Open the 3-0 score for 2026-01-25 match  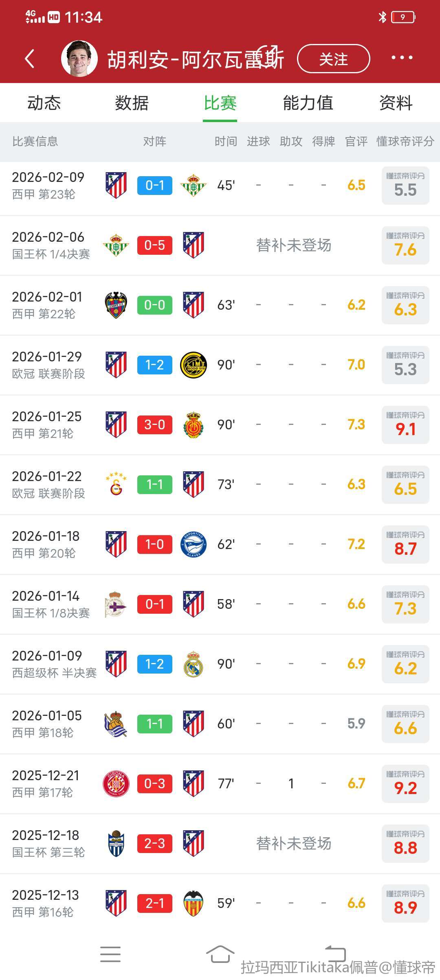[155, 425]
